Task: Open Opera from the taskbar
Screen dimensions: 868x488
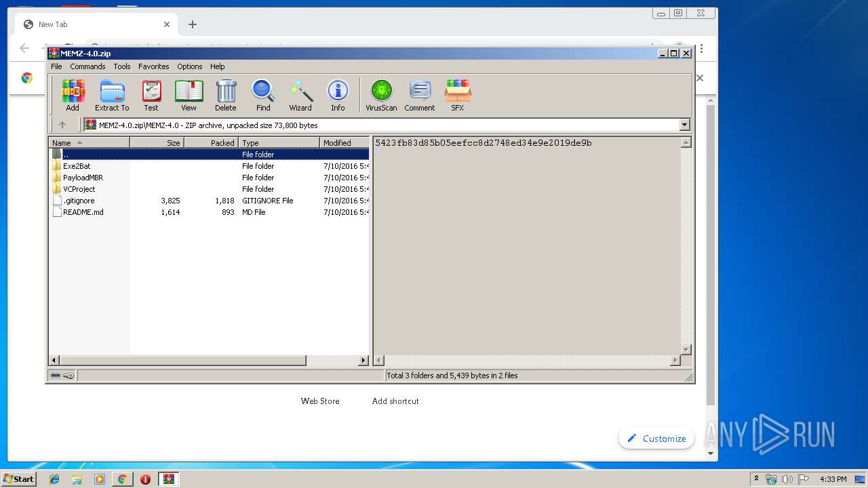Action: pos(145,479)
